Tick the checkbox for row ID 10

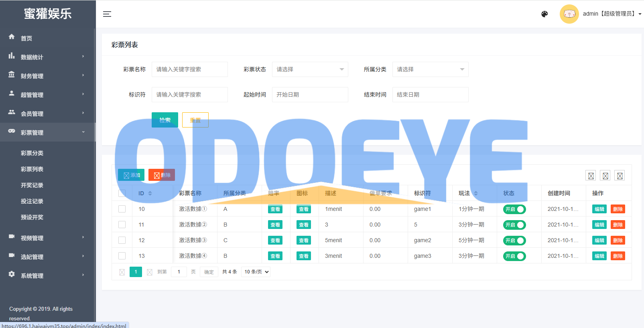pos(122,209)
